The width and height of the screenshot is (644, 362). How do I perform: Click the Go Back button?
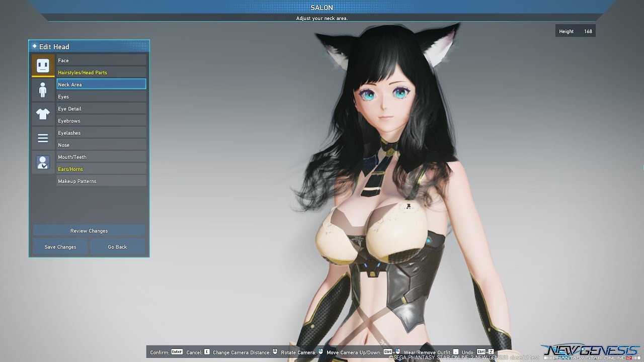117,247
